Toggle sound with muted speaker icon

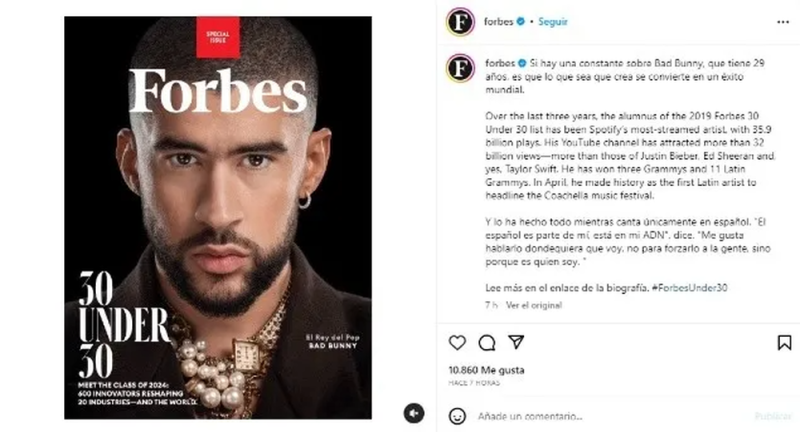pyautogui.click(x=414, y=413)
